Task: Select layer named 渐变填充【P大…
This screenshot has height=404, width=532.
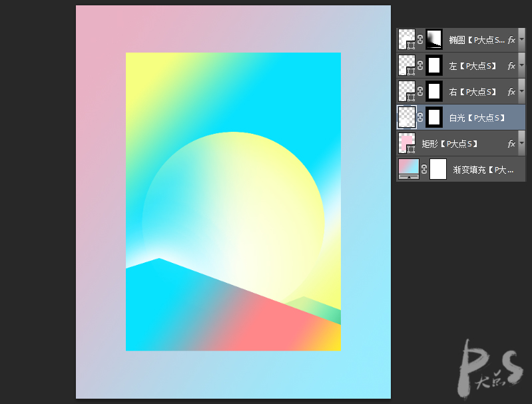Action: (x=483, y=170)
